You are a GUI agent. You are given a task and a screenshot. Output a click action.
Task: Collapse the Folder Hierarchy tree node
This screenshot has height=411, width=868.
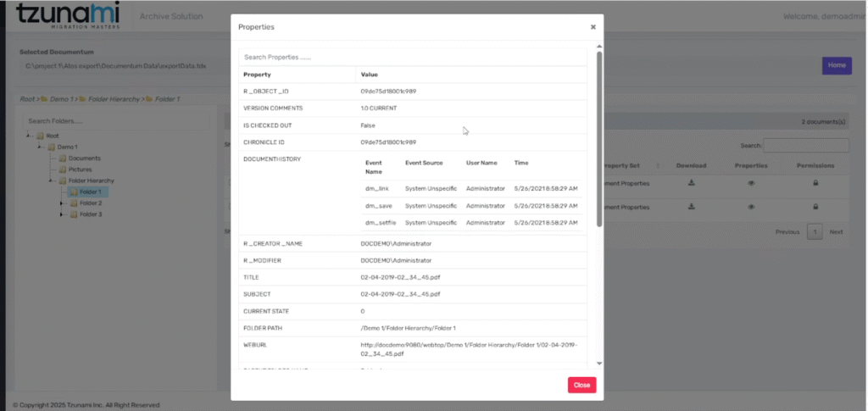[50, 181]
